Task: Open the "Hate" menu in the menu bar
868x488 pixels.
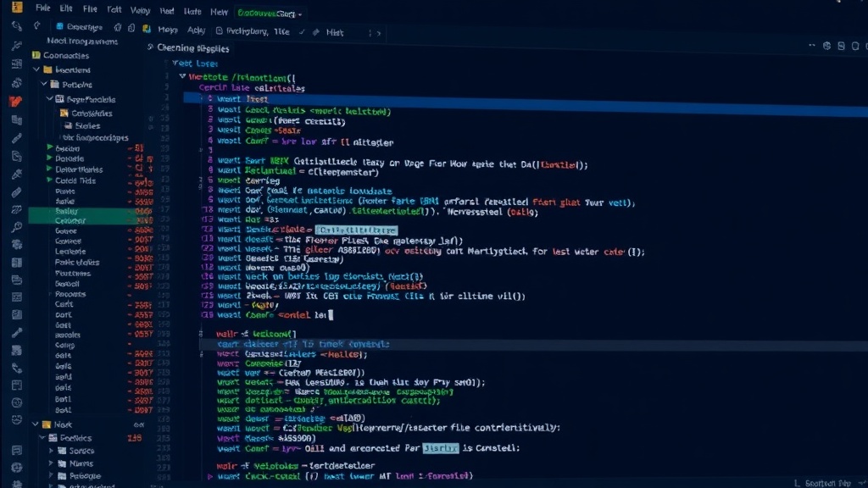Action: (x=192, y=12)
